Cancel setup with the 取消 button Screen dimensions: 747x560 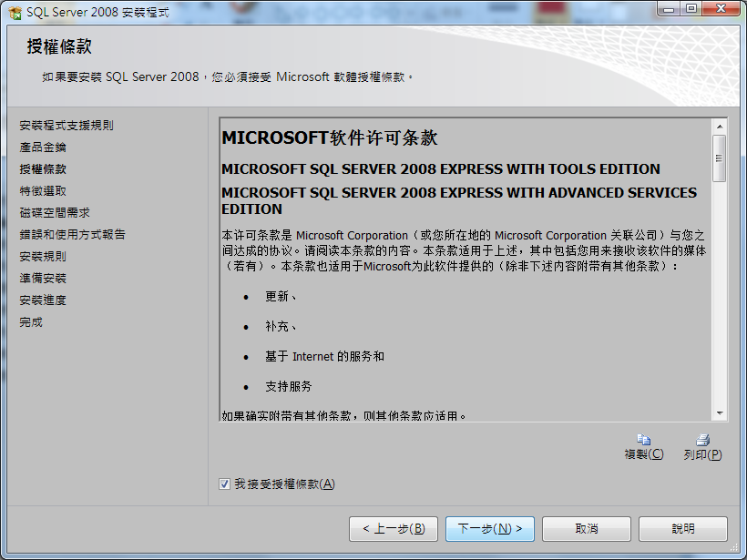(587, 528)
